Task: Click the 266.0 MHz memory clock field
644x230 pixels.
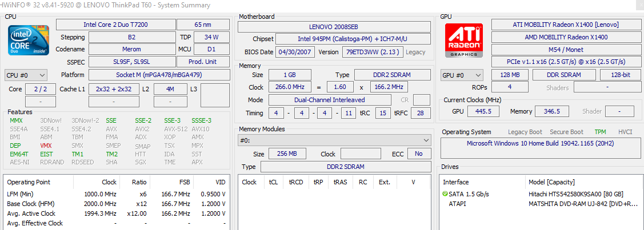Action: (x=290, y=87)
